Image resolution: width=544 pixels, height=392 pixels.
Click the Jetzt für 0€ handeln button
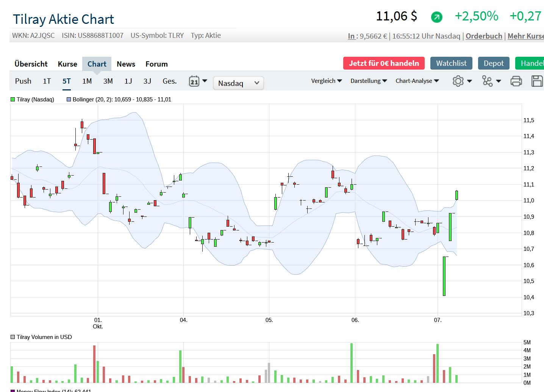point(384,63)
